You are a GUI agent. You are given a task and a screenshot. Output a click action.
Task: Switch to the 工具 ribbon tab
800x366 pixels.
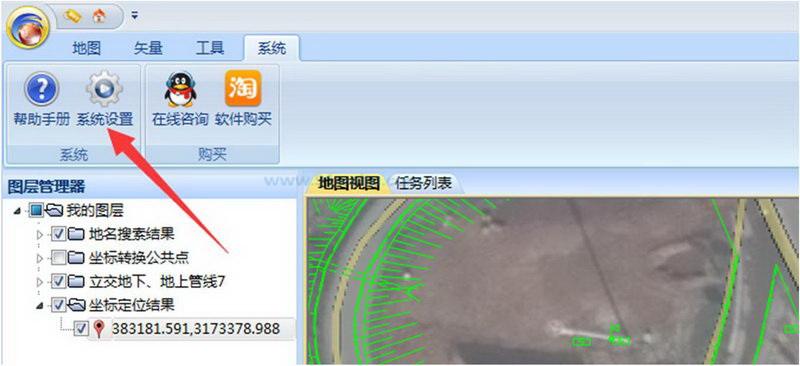click(x=210, y=48)
